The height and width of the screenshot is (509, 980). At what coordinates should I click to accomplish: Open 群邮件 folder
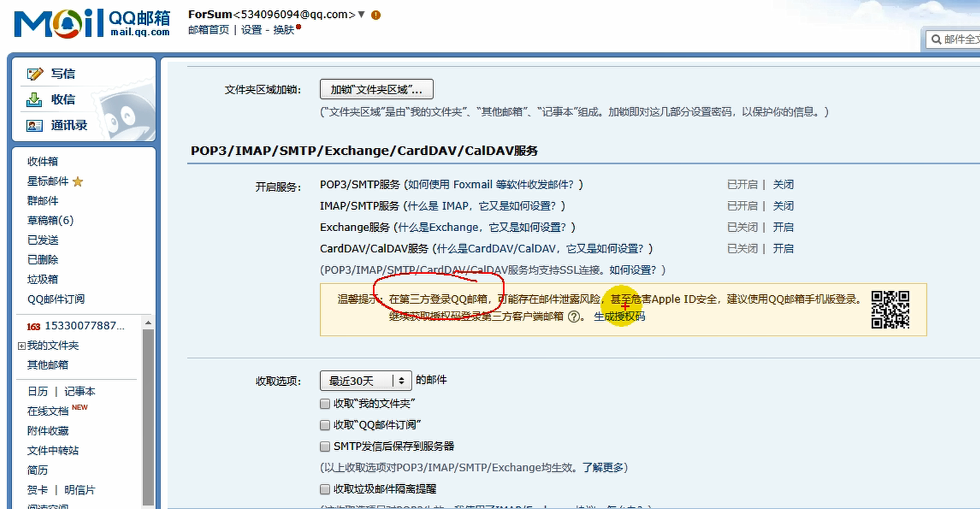click(43, 201)
